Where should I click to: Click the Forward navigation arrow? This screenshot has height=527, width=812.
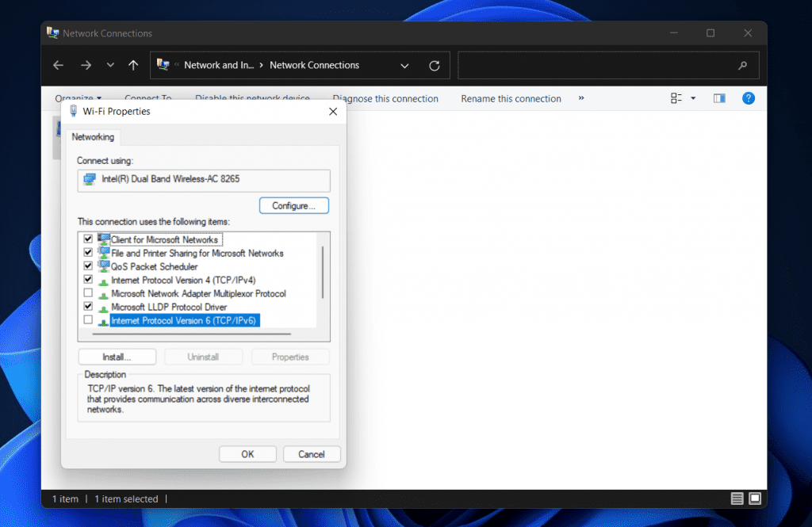(86, 66)
